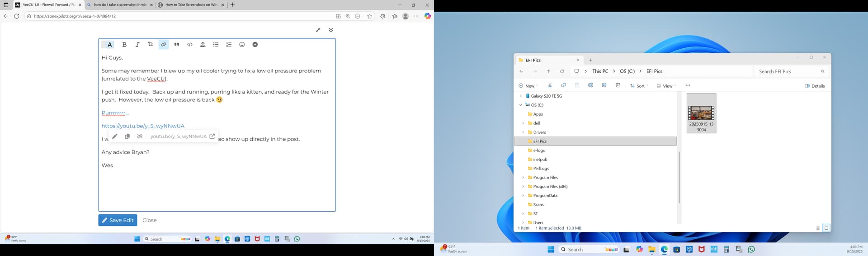Viewport: 868px width, 256px height.
Task: Select the 20250915_133004 video thumbnail
Action: (701, 114)
